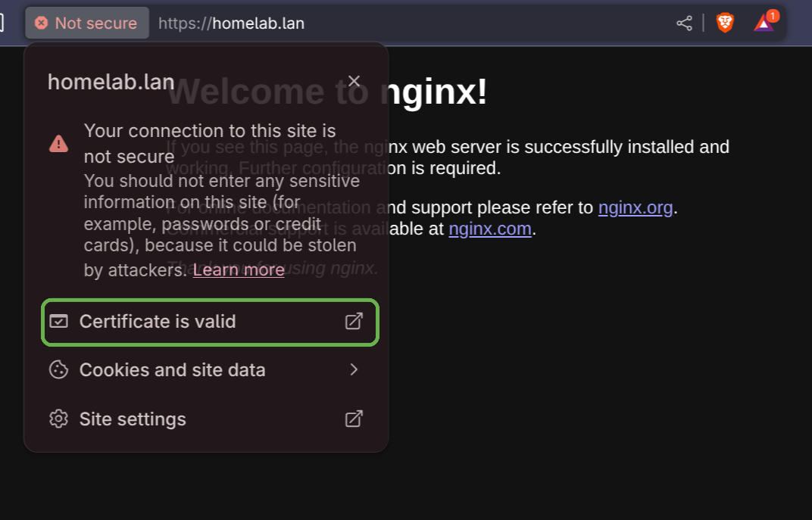Open Cookies and site data entry
Screen dimensions: 812x520
tap(173, 370)
